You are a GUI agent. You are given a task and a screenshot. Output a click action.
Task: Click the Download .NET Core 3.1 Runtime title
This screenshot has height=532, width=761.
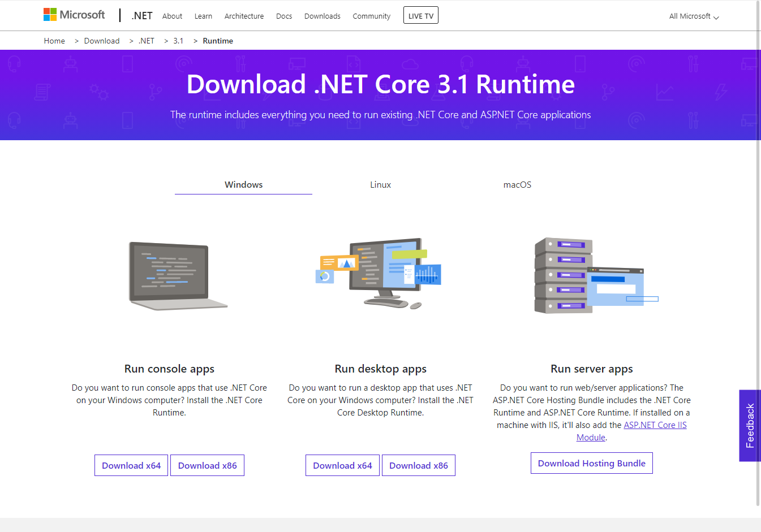click(x=381, y=84)
